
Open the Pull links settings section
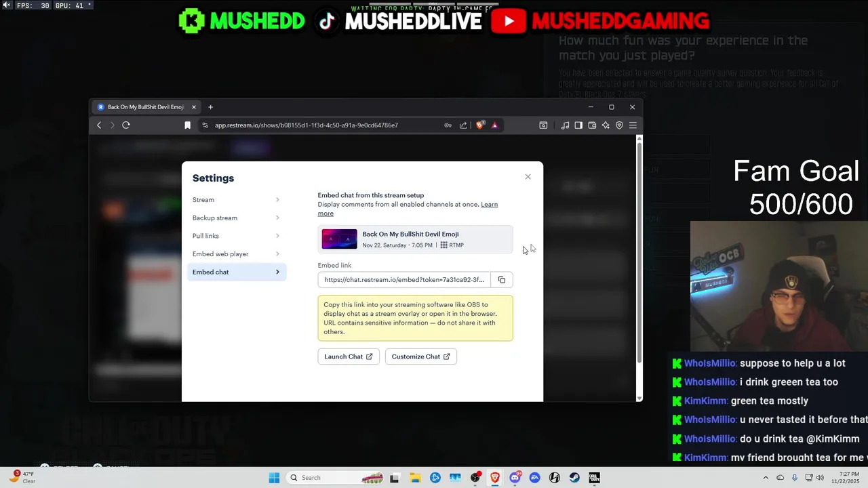coord(236,236)
